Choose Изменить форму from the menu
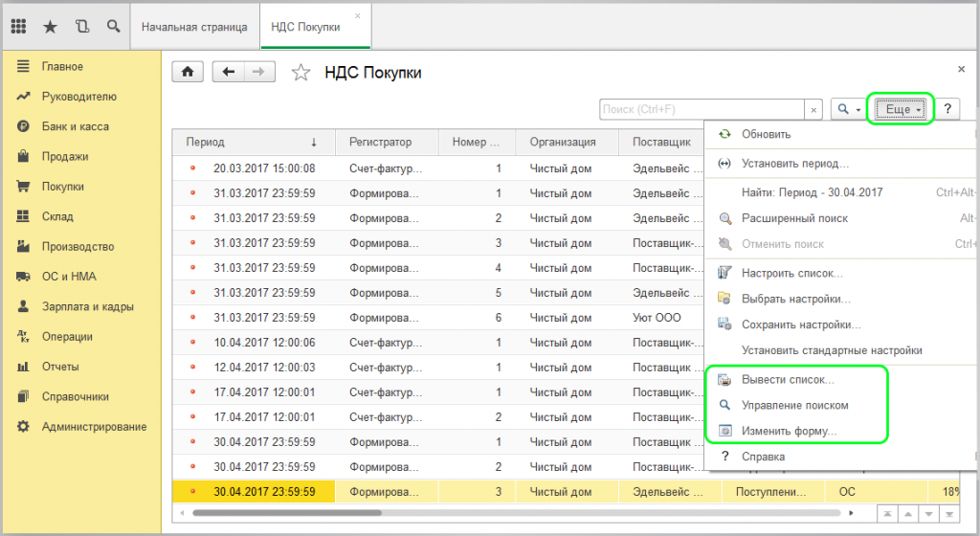The height and width of the screenshot is (536, 980). [x=789, y=432]
